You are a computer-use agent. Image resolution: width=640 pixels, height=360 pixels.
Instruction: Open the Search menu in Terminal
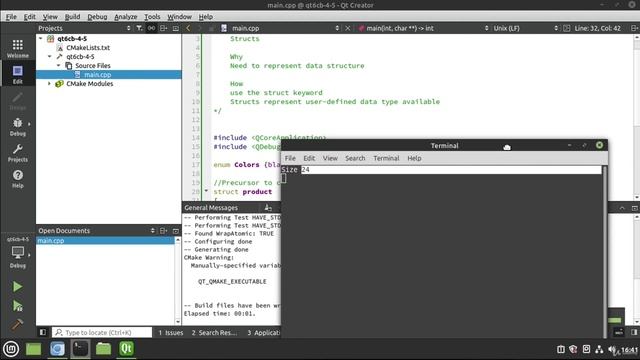(355, 158)
